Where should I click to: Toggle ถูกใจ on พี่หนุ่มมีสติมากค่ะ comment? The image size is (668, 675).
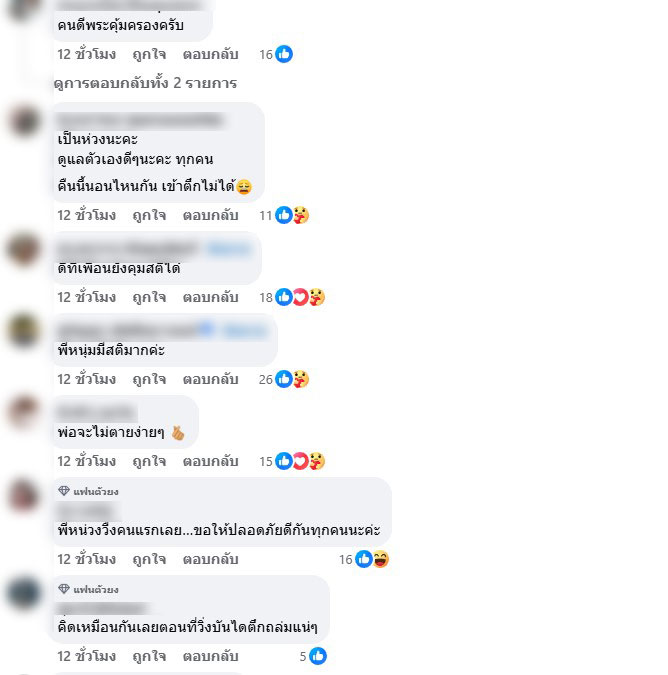pos(149,379)
